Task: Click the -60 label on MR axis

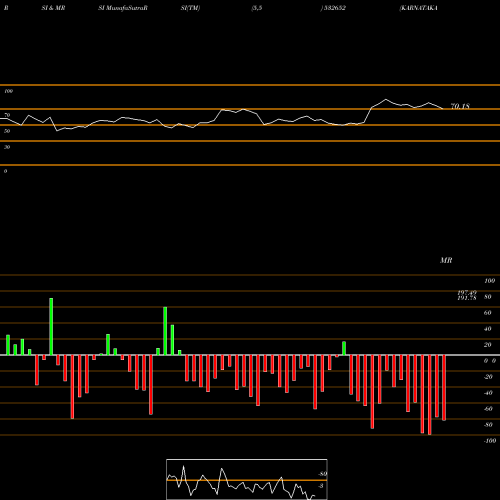Action: tap(488, 409)
